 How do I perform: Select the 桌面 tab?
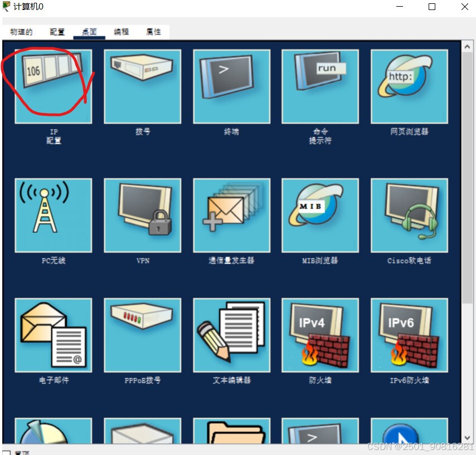click(x=89, y=32)
